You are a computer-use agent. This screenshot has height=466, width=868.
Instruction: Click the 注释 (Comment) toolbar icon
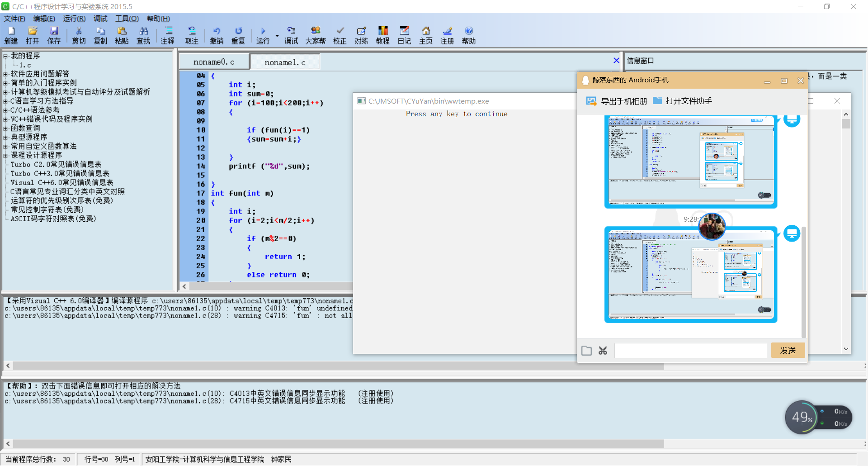[168, 35]
